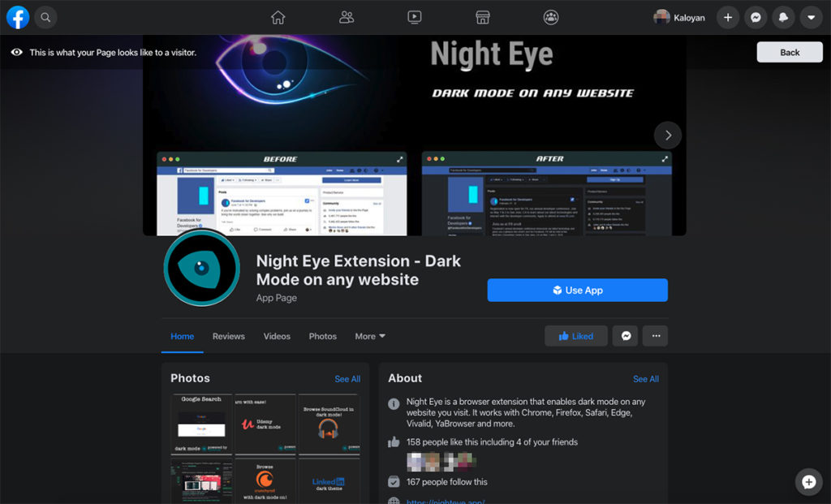The image size is (831, 504).
Task: Open the Facebook search
Action: pos(45,18)
